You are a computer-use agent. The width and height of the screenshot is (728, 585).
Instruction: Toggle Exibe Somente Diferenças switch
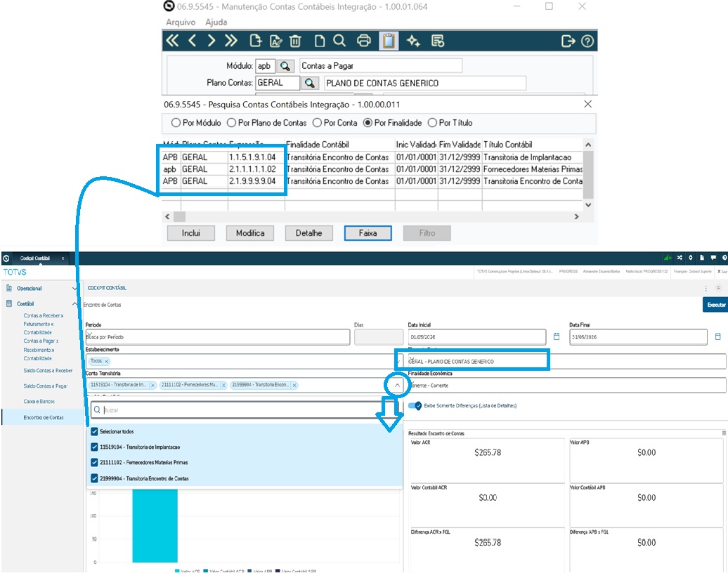click(x=415, y=405)
